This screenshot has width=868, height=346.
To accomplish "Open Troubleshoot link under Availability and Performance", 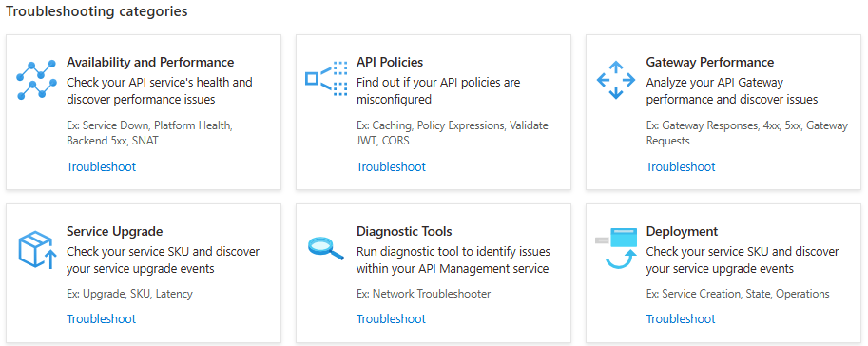I will tap(102, 166).
